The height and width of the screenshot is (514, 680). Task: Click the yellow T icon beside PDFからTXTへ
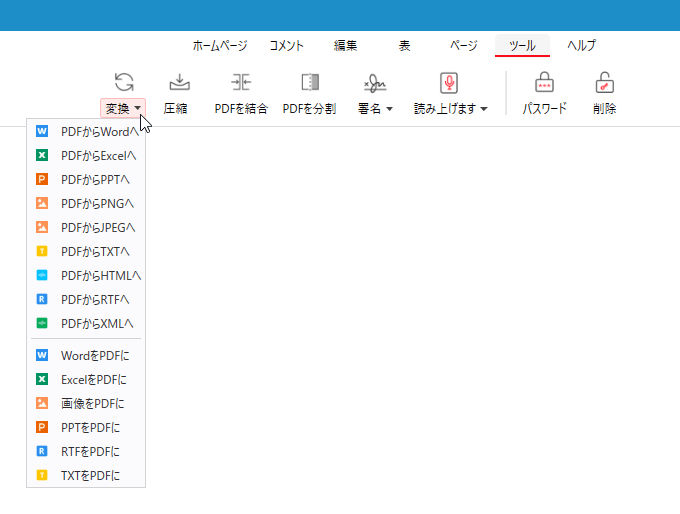click(42, 251)
